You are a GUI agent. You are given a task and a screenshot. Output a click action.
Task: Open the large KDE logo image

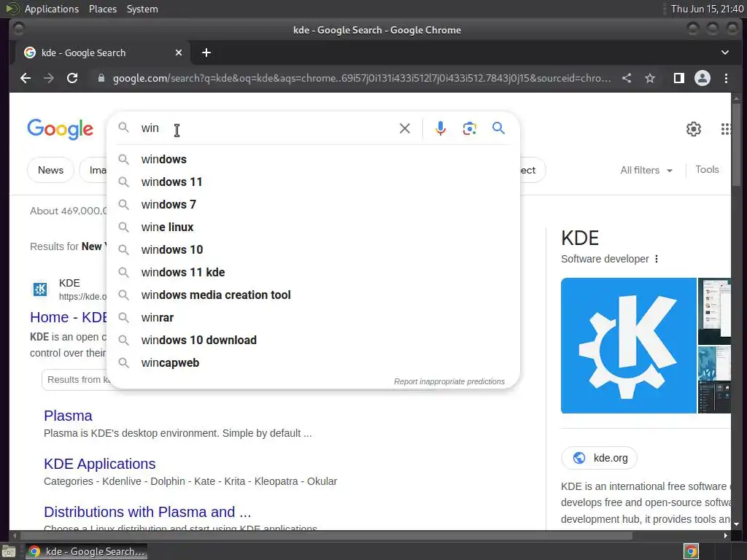[628, 346]
